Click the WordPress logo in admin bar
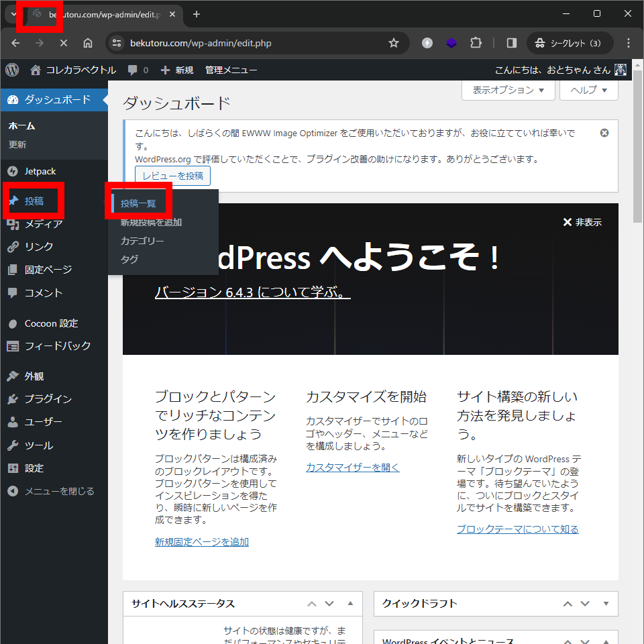Viewport: 644px width, 644px height. tap(12, 70)
